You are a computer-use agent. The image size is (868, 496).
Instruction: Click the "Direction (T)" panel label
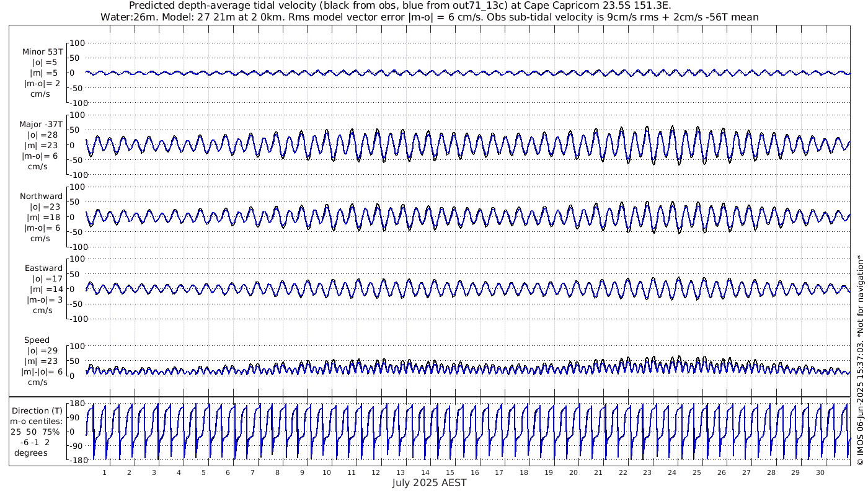coord(37,411)
